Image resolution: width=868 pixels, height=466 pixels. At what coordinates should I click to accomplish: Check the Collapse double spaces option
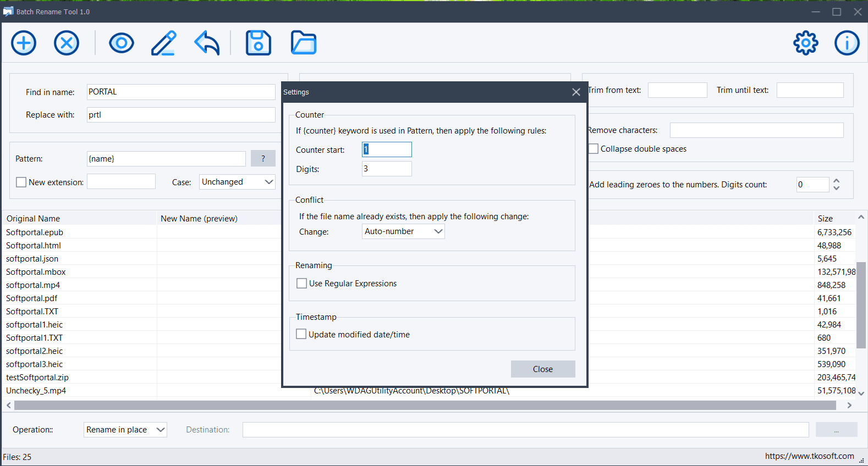(x=594, y=149)
